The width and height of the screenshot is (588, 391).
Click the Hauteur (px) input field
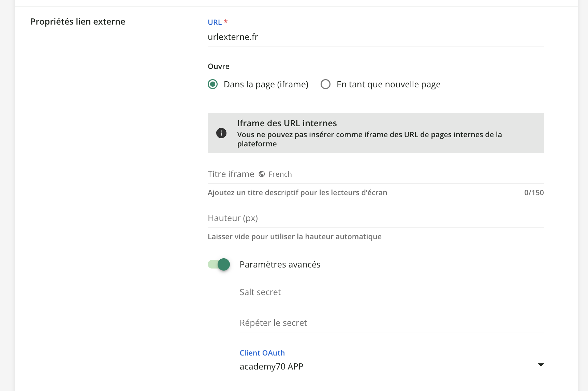coord(375,218)
